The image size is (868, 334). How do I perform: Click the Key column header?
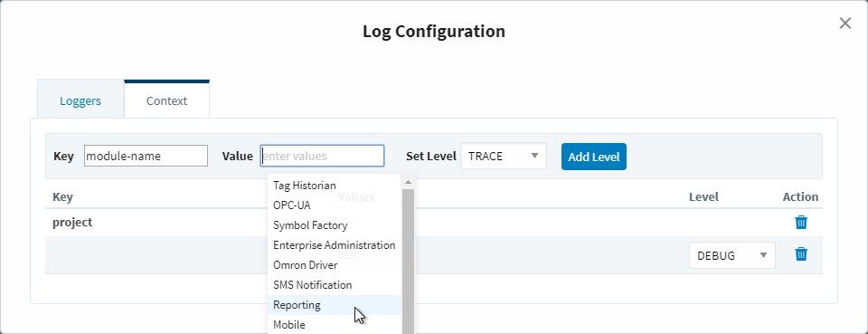(x=62, y=196)
